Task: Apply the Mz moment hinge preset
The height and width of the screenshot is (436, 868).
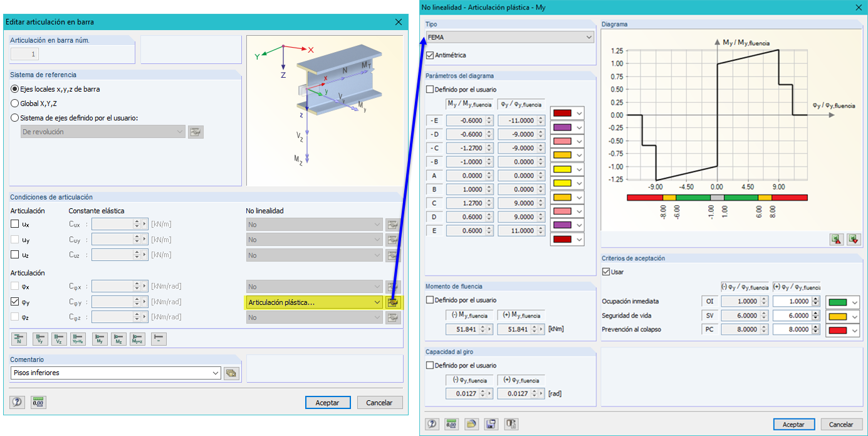Action: point(118,339)
